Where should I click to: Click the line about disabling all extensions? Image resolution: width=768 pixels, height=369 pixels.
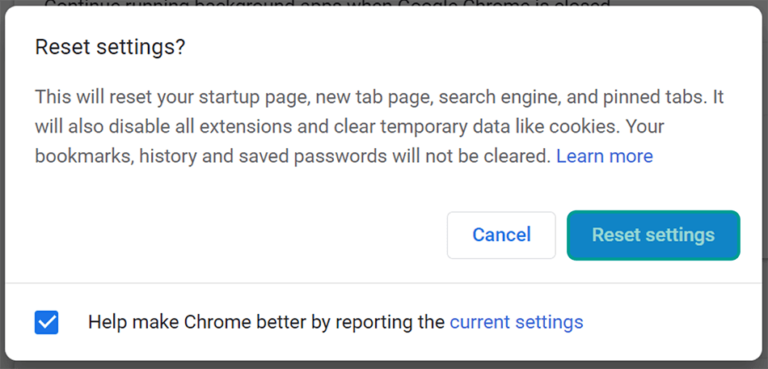pyautogui.click(x=349, y=126)
